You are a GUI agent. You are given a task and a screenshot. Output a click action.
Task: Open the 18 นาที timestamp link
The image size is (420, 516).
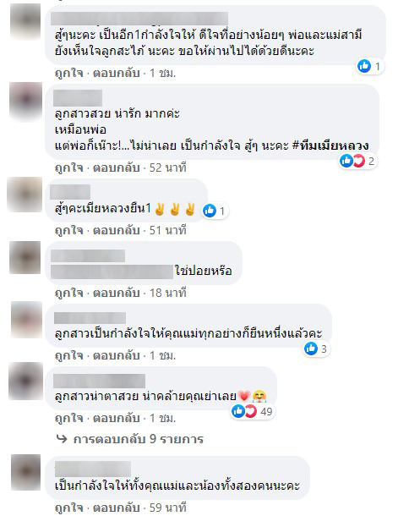(x=168, y=293)
